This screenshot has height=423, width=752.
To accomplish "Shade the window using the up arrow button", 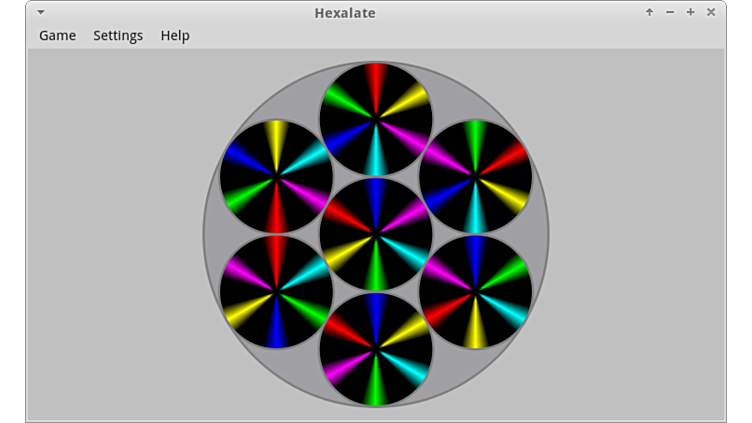I will coord(649,12).
